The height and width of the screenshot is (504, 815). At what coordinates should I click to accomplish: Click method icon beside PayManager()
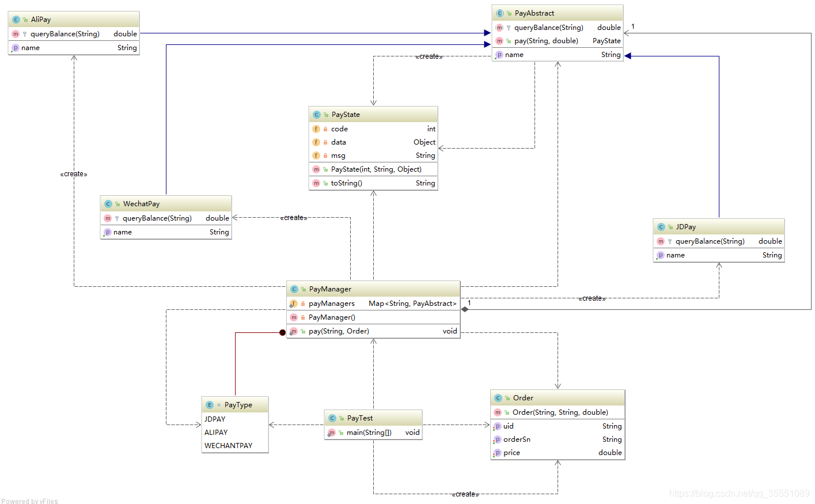coord(294,317)
